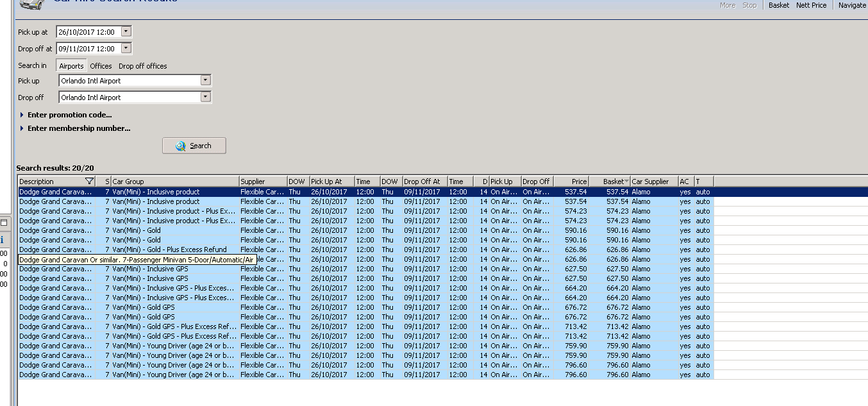This screenshot has width=868, height=406.
Task: Switch to the Drop off offices tab
Action: point(143,66)
